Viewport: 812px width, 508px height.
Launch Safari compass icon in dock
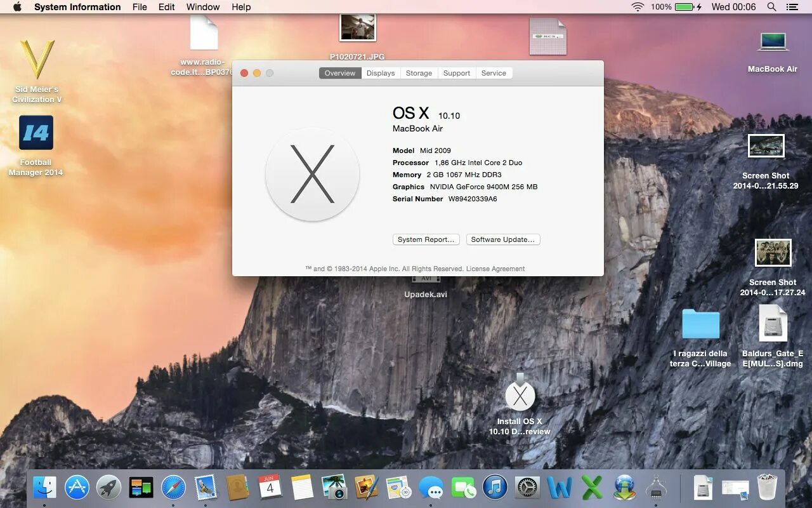coord(173,488)
